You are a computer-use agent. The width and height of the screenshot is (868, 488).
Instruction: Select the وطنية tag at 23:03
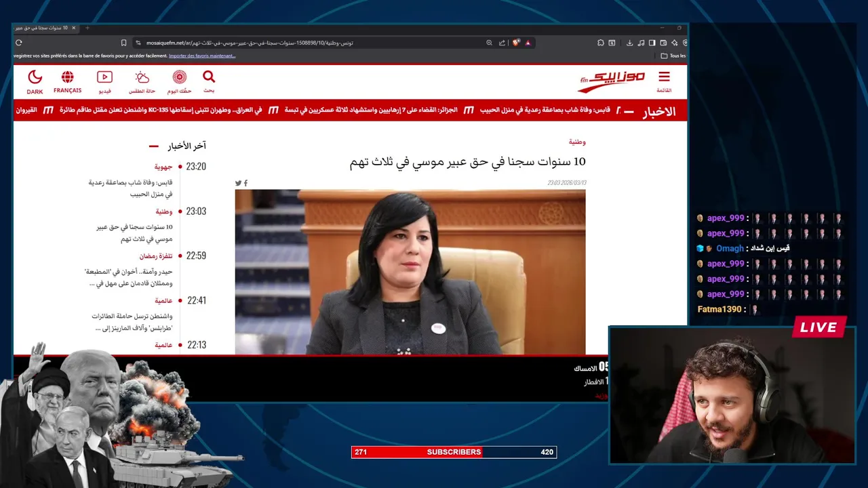pyautogui.click(x=163, y=211)
